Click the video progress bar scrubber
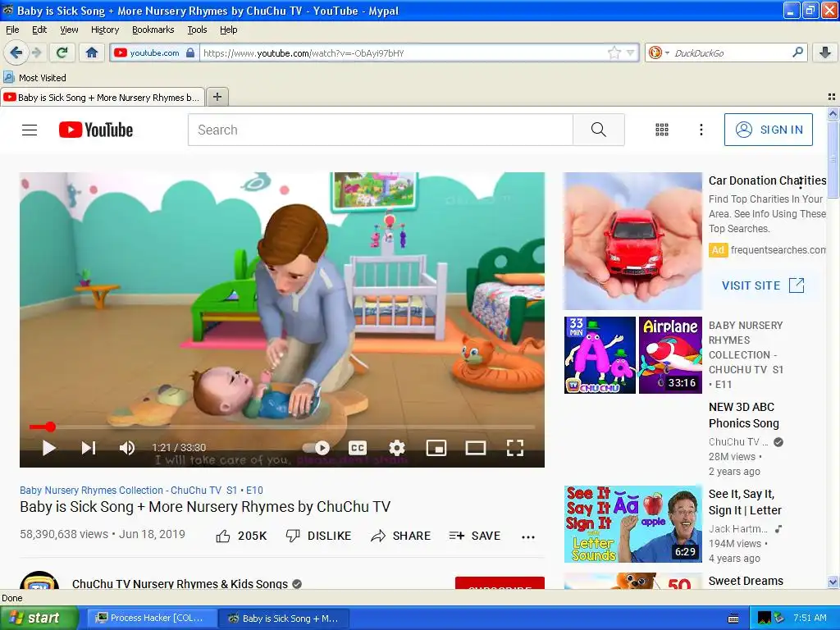 click(50, 427)
